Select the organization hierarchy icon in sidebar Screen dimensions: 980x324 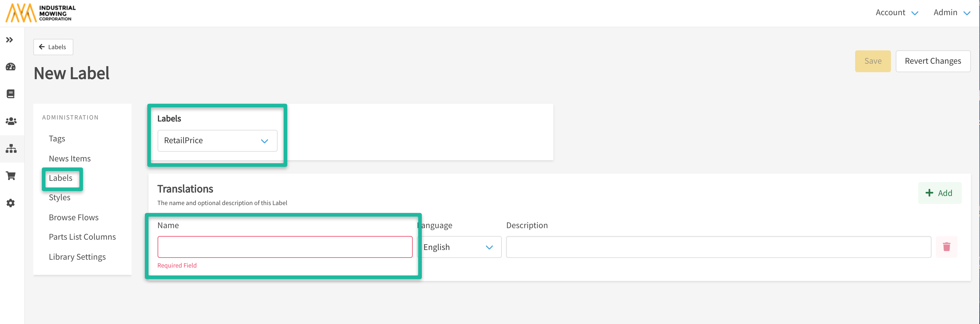(x=11, y=148)
